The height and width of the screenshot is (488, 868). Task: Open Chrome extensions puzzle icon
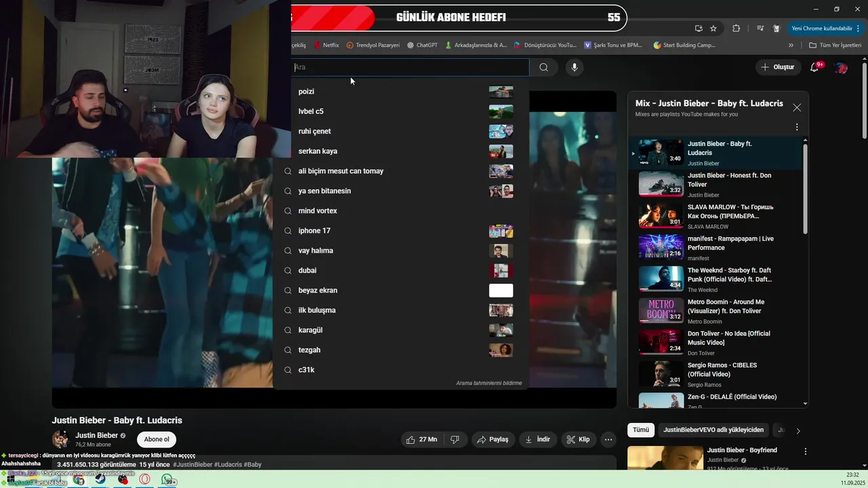coord(736,28)
